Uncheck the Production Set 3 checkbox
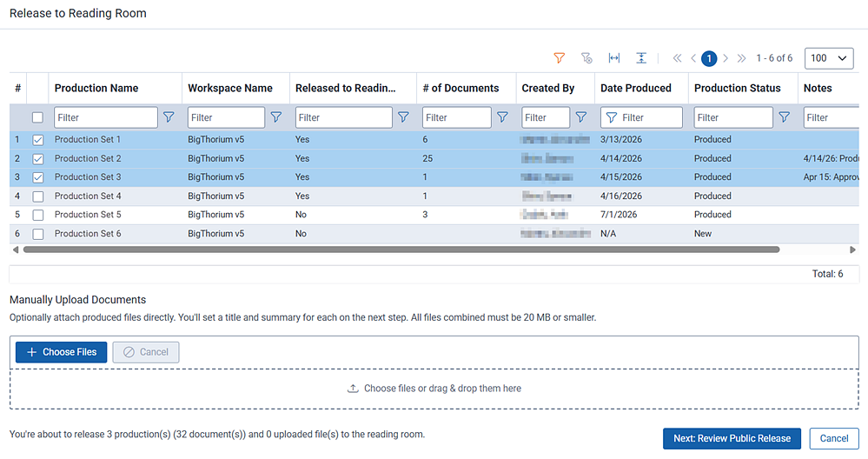Viewport: 868px width, 459px height. coord(37,177)
